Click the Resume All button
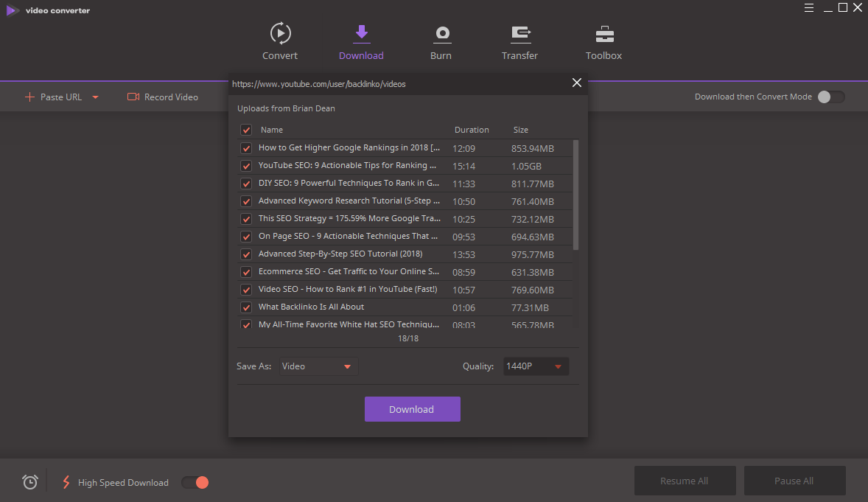Screen dimensions: 868x502 point(685,481)
